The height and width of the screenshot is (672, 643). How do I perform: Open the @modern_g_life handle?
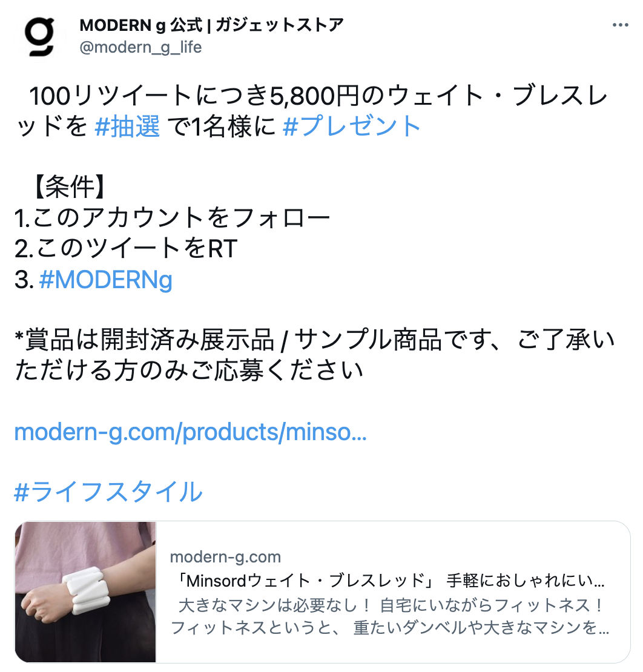[x=140, y=47]
